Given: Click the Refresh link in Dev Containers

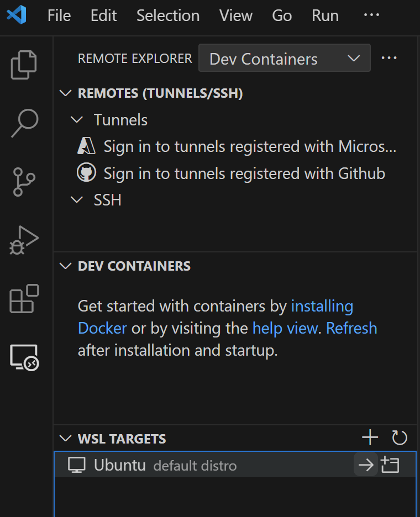Looking at the screenshot, I should [351, 328].
